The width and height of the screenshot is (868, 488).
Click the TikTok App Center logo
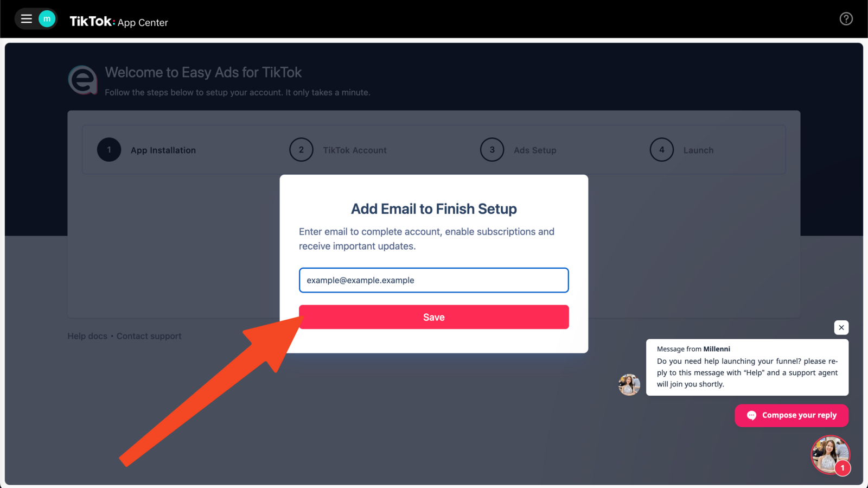pyautogui.click(x=119, y=22)
